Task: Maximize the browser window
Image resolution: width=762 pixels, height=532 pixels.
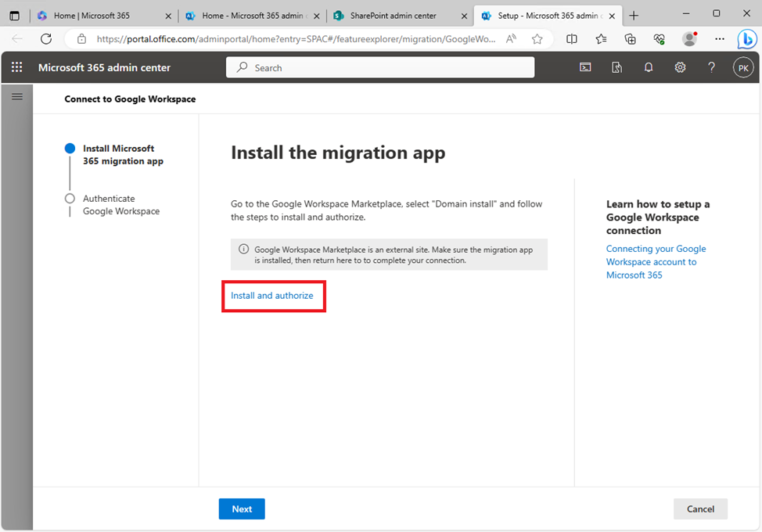Action: (x=717, y=13)
